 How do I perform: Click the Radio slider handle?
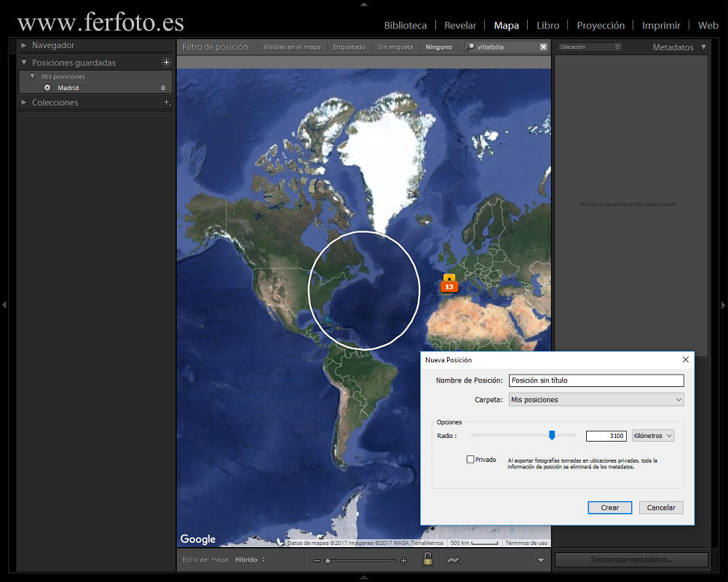click(552, 435)
